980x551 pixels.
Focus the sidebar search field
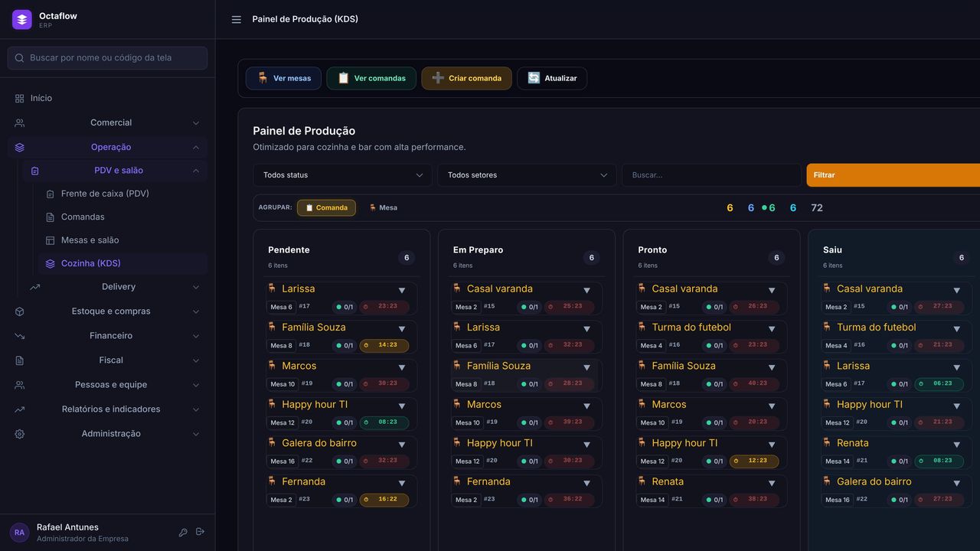107,58
